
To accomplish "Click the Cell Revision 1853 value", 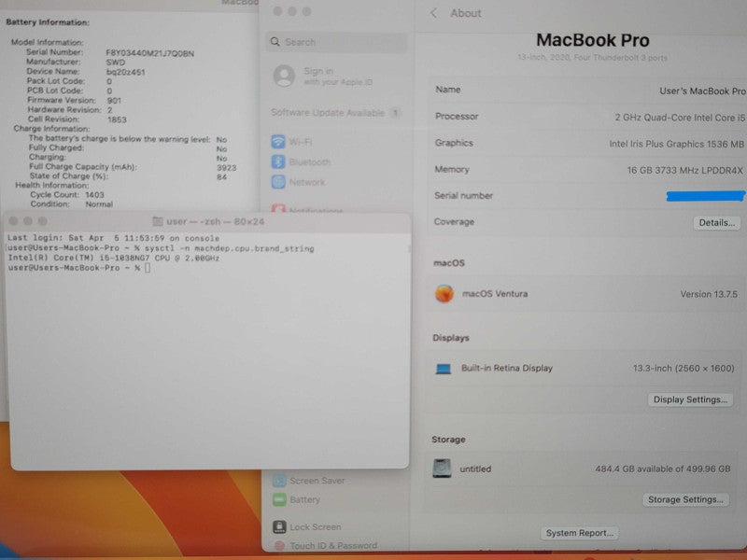I will (x=117, y=119).
